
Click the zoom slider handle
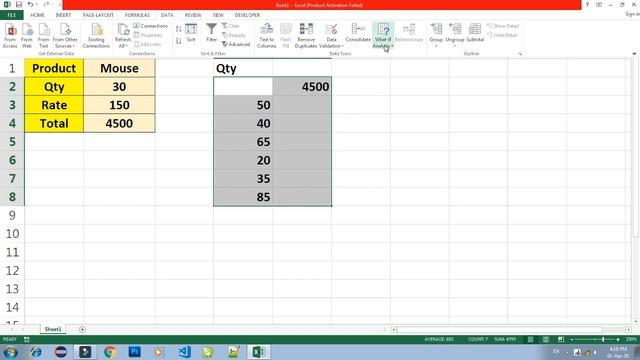[x=603, y=340]
